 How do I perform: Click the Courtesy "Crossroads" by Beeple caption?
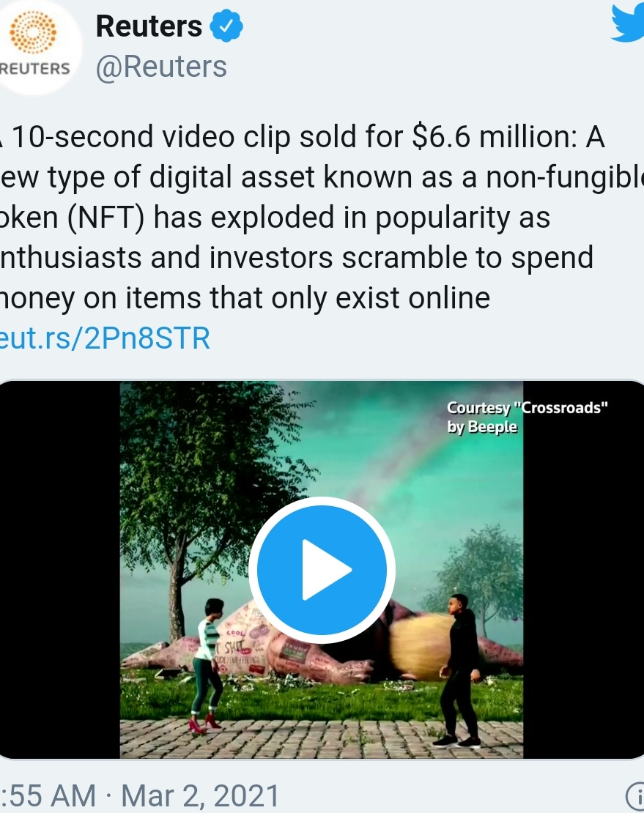(x=527, y=417)
